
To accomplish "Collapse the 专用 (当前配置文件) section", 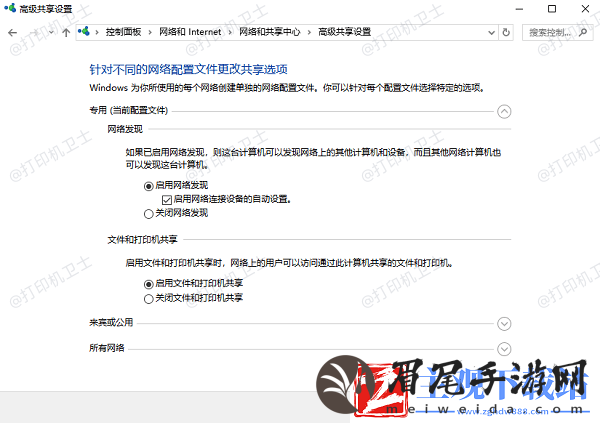I will 504,112.
